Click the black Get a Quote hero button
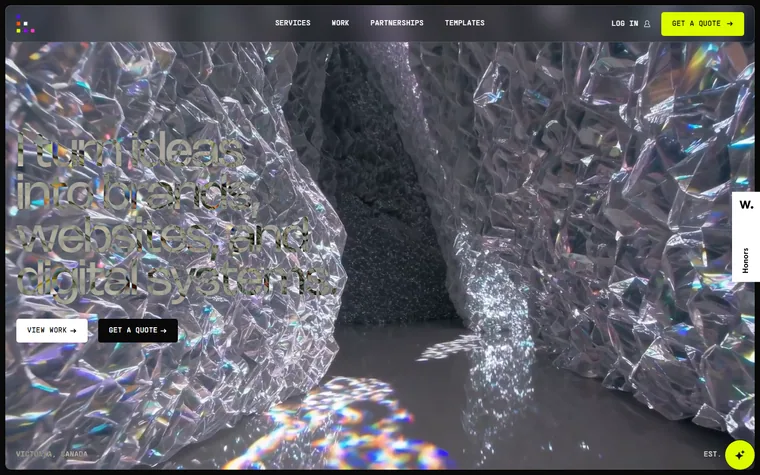This screenshot has width=760, height=475. click(138, 331)
